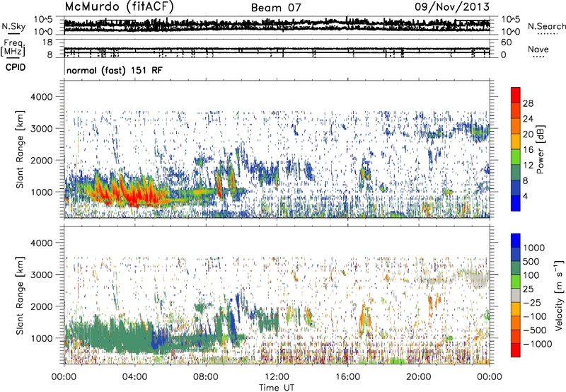Viewport: 566px width, 392px height.
Task: Click the 16:00 time tick label
Action: (x=347, y=377)
